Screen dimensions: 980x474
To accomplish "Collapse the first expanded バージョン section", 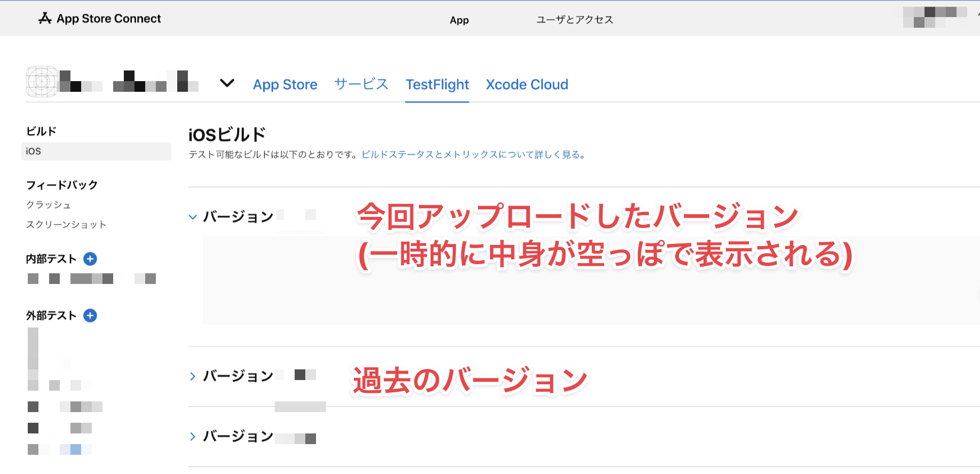I will click(193, 217).
